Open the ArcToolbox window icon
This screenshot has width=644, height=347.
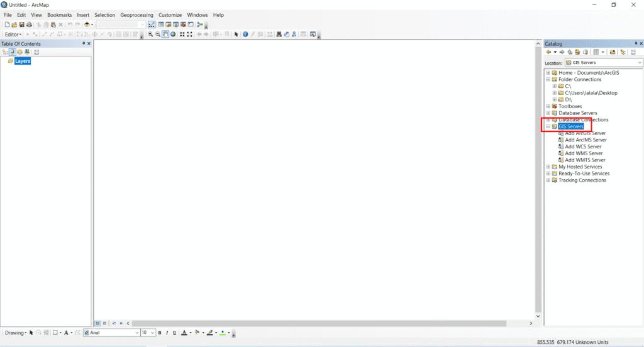coord(183,25)
